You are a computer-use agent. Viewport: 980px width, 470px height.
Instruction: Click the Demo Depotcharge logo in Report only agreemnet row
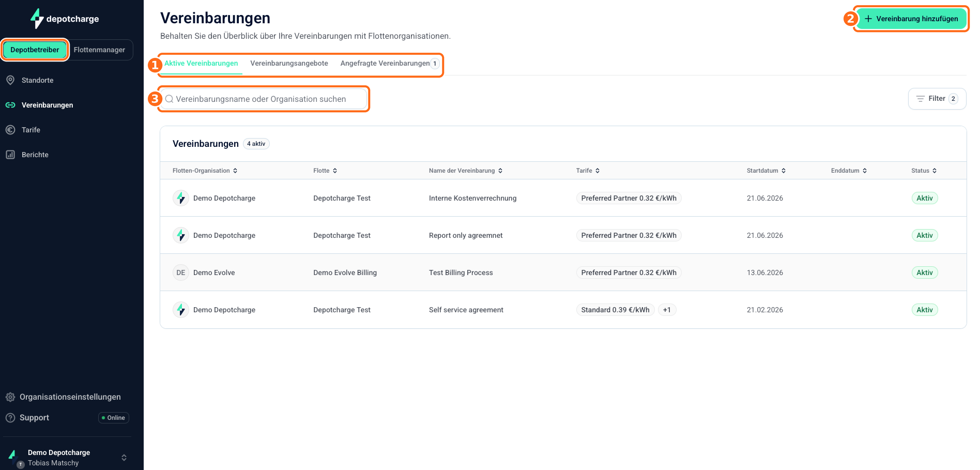180,235
